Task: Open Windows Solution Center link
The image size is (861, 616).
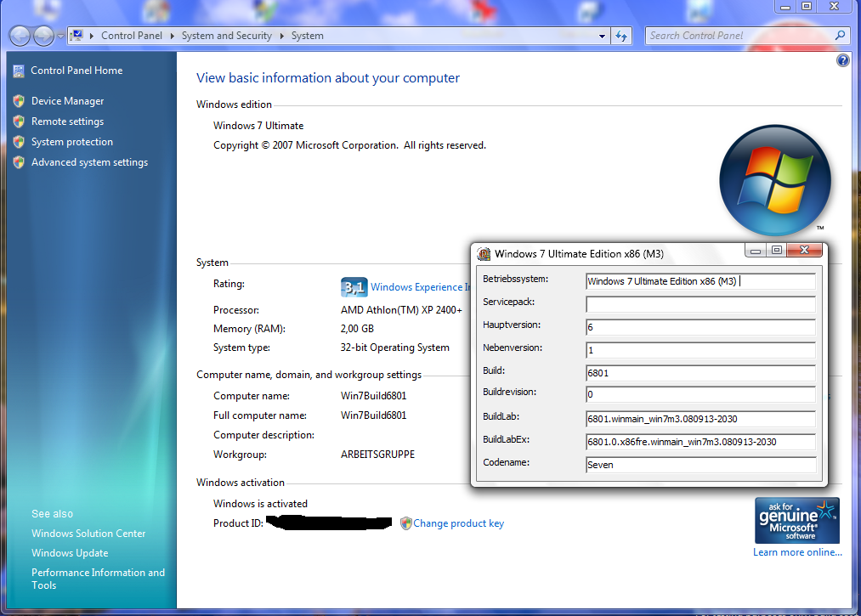Action: pyautogui.click(x=88, y=533)
